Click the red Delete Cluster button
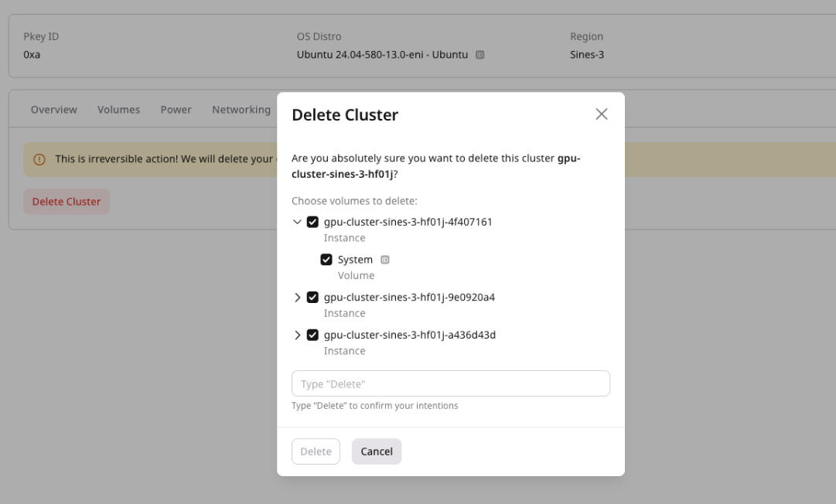The height and width of the screenshot is (504, 836). coord(67,201)
